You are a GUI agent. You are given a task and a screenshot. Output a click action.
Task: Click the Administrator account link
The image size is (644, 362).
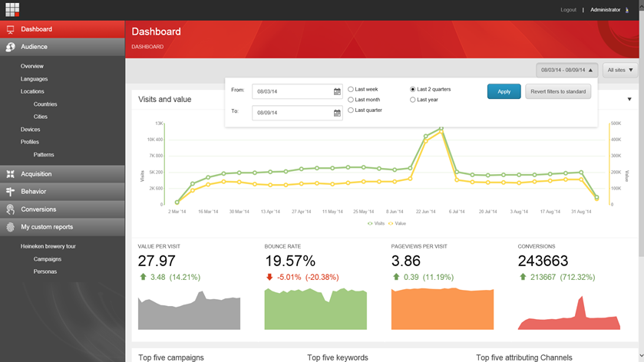pos(606,10)
